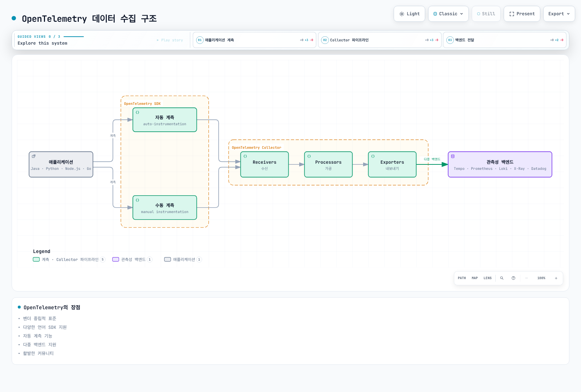Click the code icon on Processors node
Viewport: 581px width, 392px height.
click(x=309, y=156)
